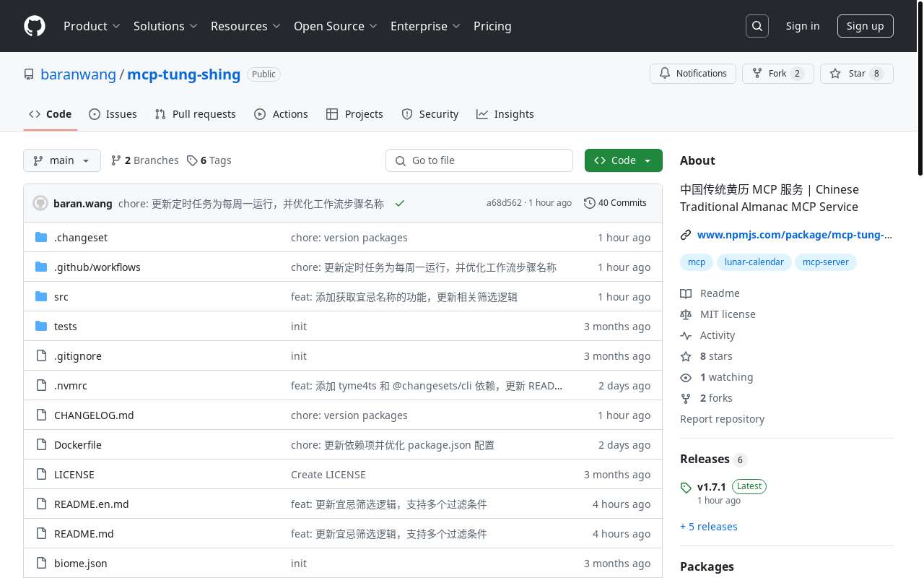The height and width of the screenshot is (578, 924).
Task: Open the 40 Commits history
Action: click(x=615, y=203)
